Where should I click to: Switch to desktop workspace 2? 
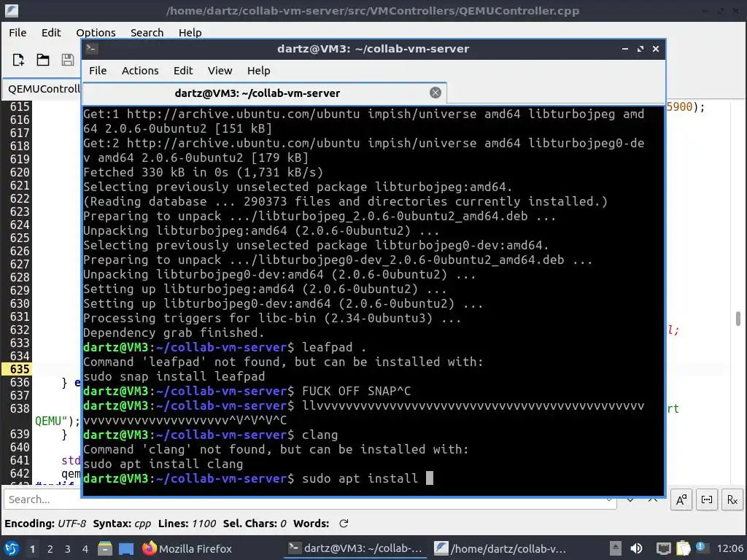[50, 549]
